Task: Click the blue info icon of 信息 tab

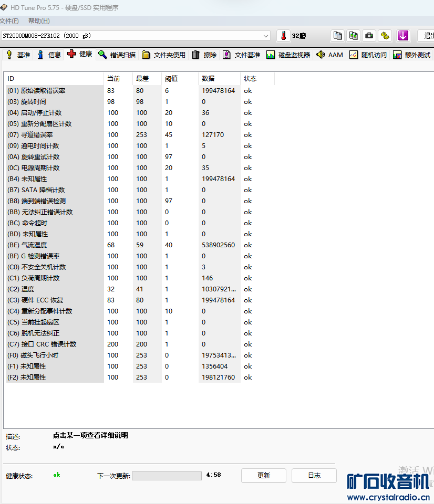Action: pos(40,55)
